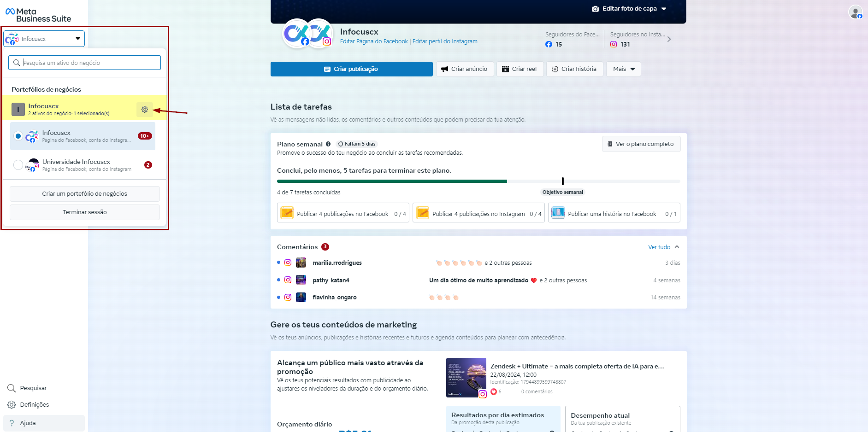
Task: Click the Pesquisa um ativo search field
Action: [x=85, y=63]
